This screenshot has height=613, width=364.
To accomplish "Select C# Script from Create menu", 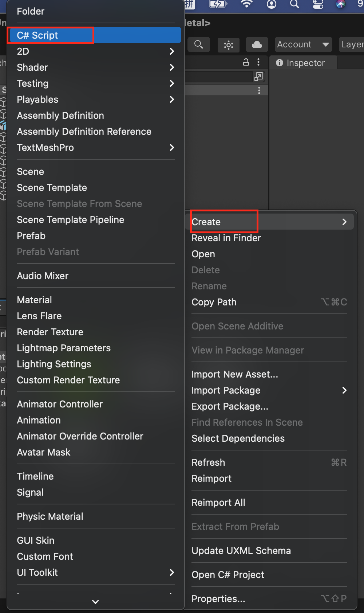I will [37, 35].
